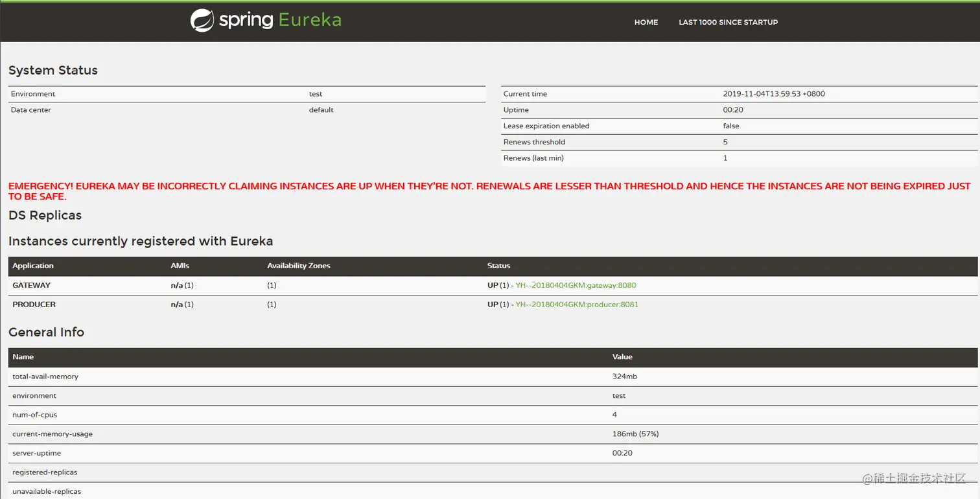Click the AMIs column header
This screenshot has height=499, width=980.
coord(180,266)
